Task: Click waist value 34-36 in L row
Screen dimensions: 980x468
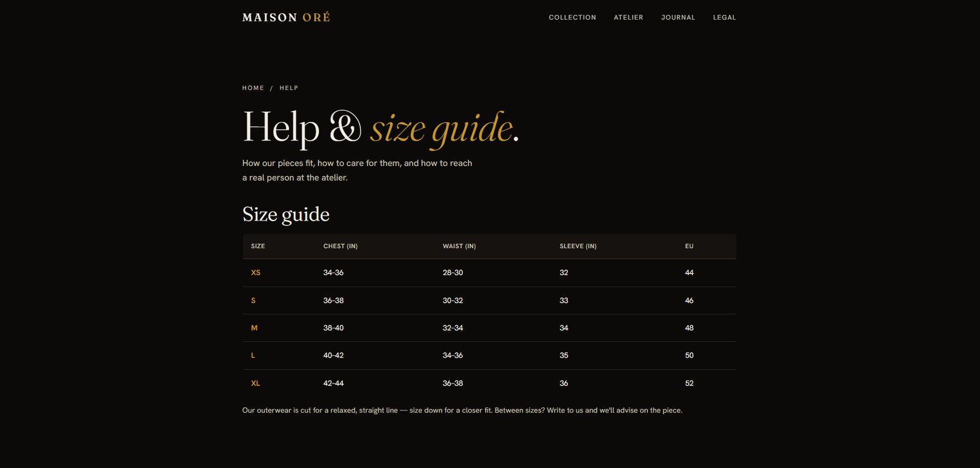Action: 453,355
